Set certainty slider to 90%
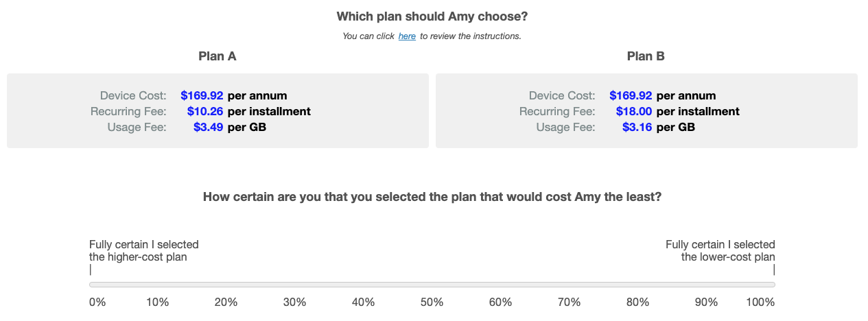 click(x=707, y=285)
